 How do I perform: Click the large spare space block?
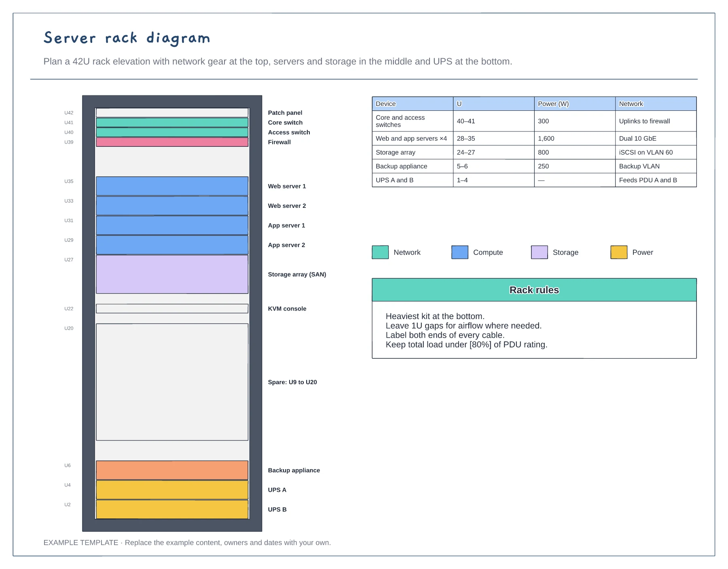[172, 382]
